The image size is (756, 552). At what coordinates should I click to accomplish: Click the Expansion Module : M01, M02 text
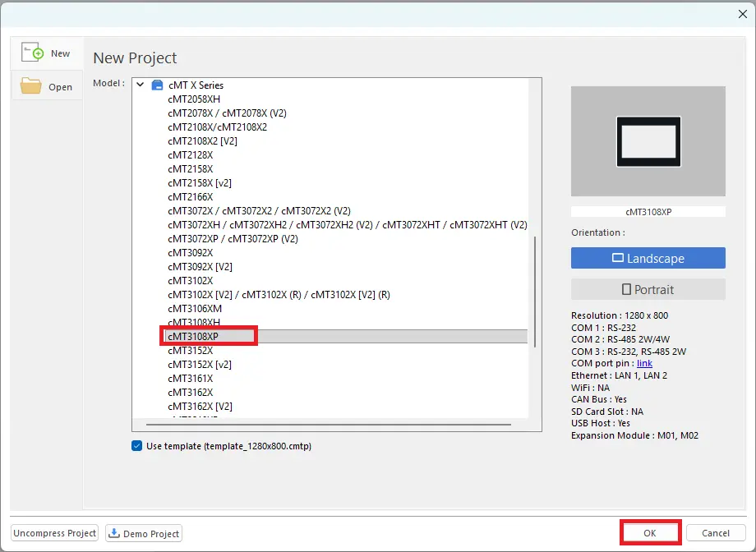point(634,435)
